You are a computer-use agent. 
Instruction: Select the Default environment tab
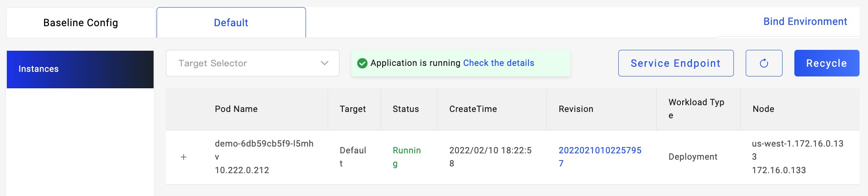point(231,23)
